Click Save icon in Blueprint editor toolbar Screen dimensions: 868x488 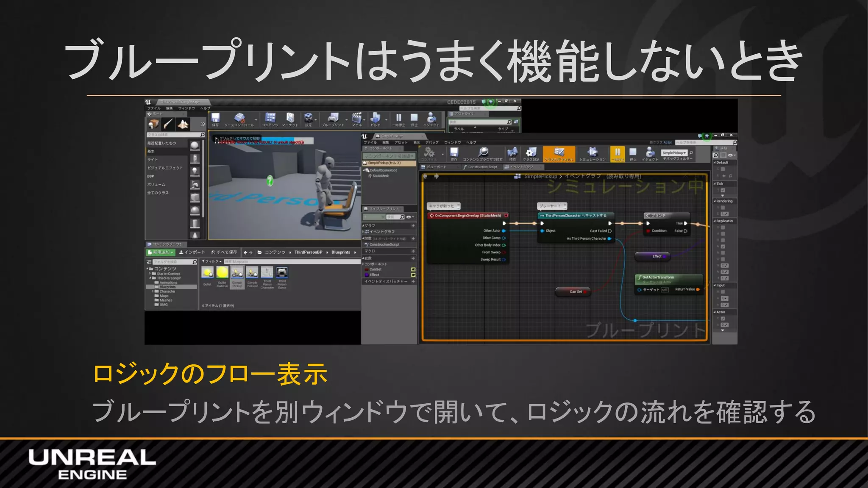point(454,154)
